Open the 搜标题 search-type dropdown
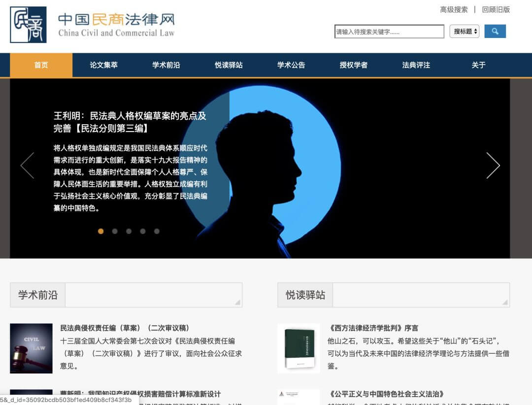This screenshot has height=405, width=532. tap(464, 31)
